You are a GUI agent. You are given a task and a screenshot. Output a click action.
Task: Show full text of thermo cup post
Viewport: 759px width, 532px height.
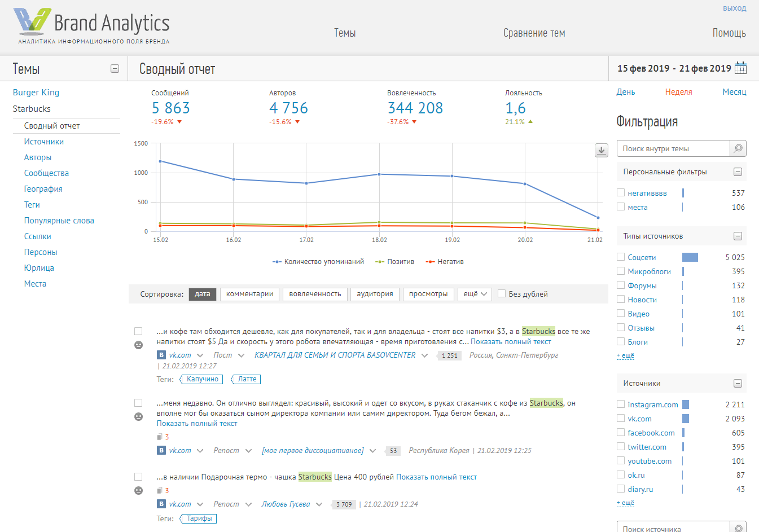click(x=436, y=477)
